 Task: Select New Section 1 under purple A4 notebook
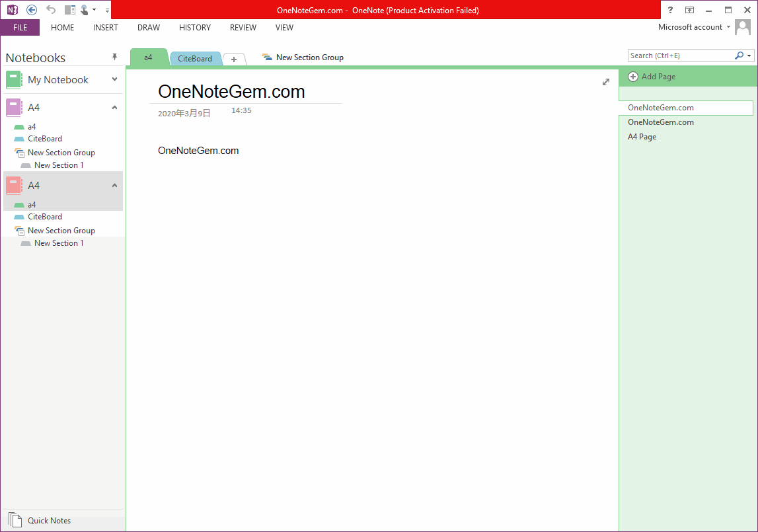[x=59, y=165]
